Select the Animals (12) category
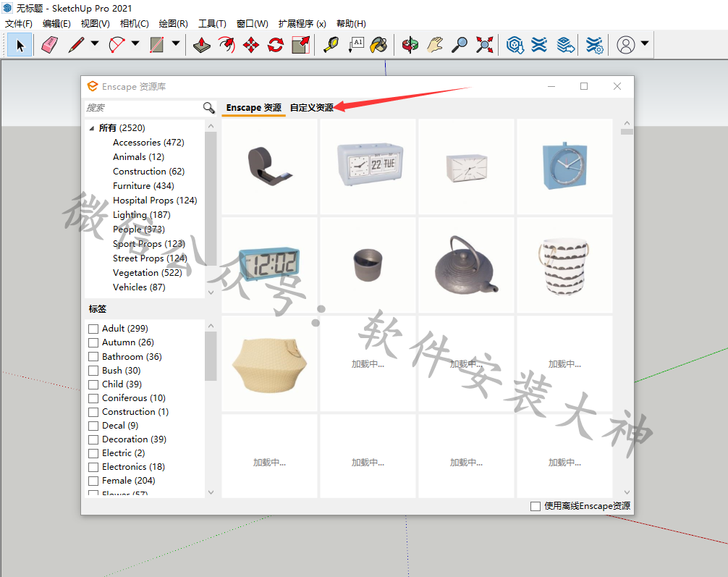This screenshot has width=728, height=577. [138, 157]
